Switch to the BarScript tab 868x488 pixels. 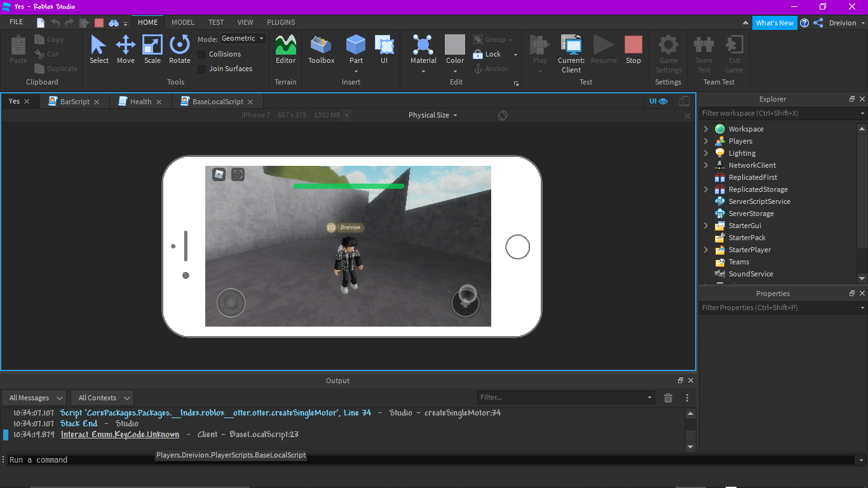74,102
